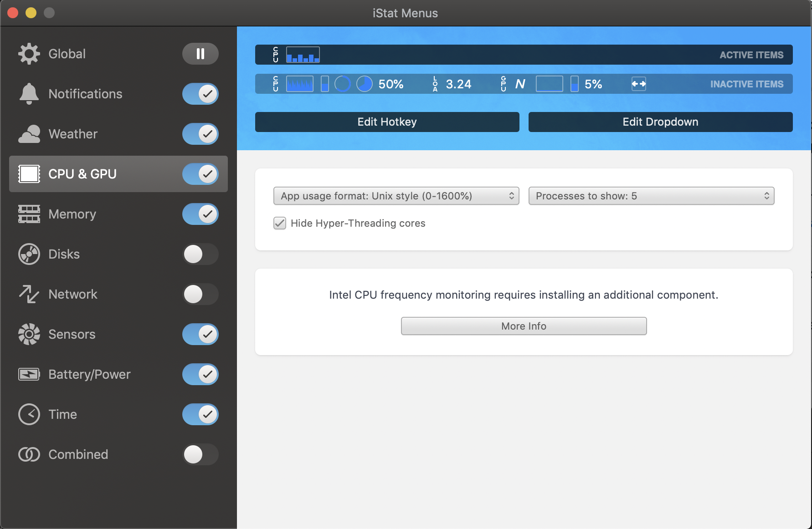
Task: Uncheck Hide Hyper-Threading cores
Action: pos(280,223)
